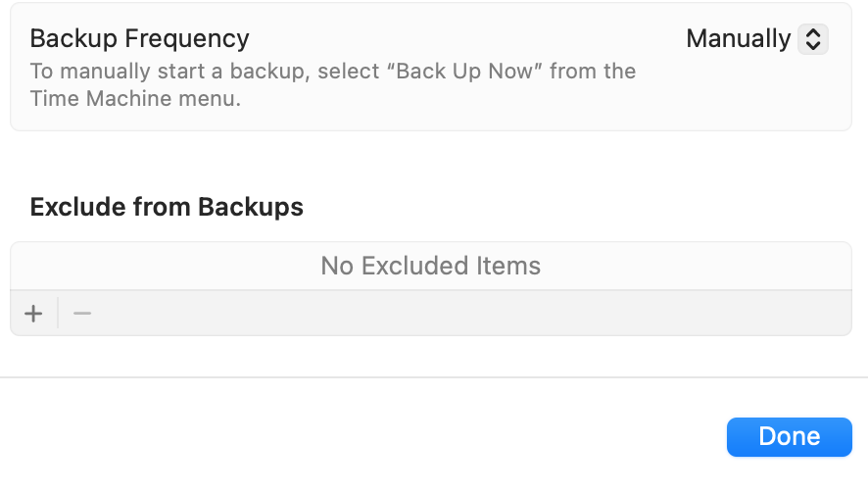Click the up-down chevron icon beside Manually
This screenshot has height=494, width=868.
pyautogui.click(x=812, y=39)
